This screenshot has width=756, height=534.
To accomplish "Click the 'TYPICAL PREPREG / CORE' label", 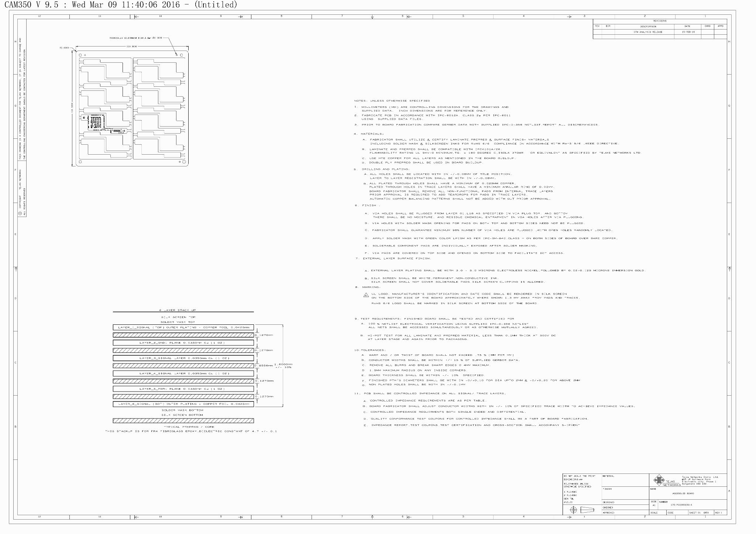I will click(x=189, y=427).
